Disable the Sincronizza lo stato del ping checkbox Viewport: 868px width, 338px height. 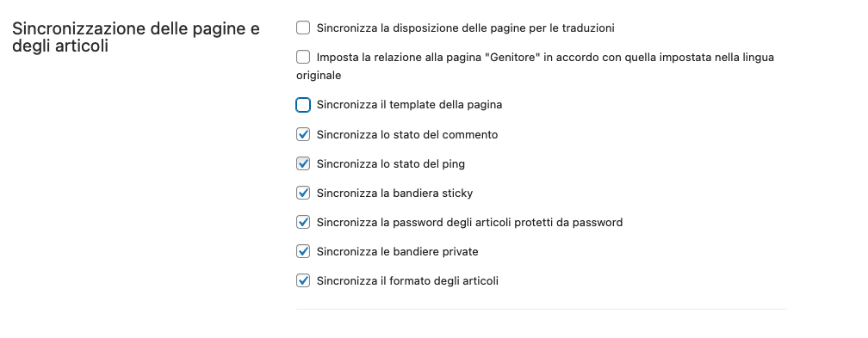tap(303, 163)
